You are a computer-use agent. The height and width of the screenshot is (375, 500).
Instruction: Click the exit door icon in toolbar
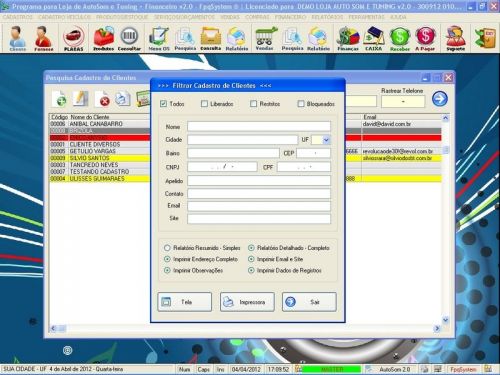pyautogui.click(x=485, y=38)
